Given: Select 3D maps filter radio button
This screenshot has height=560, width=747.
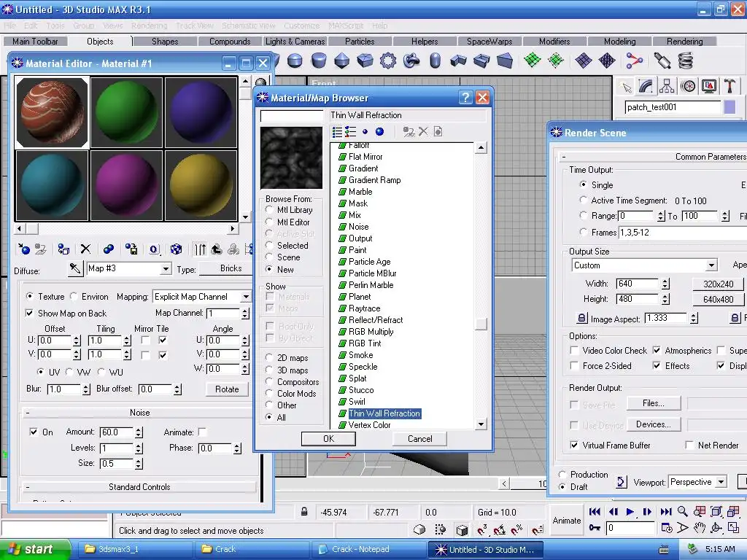Looking at the screenshot, I should pos(269,370).
